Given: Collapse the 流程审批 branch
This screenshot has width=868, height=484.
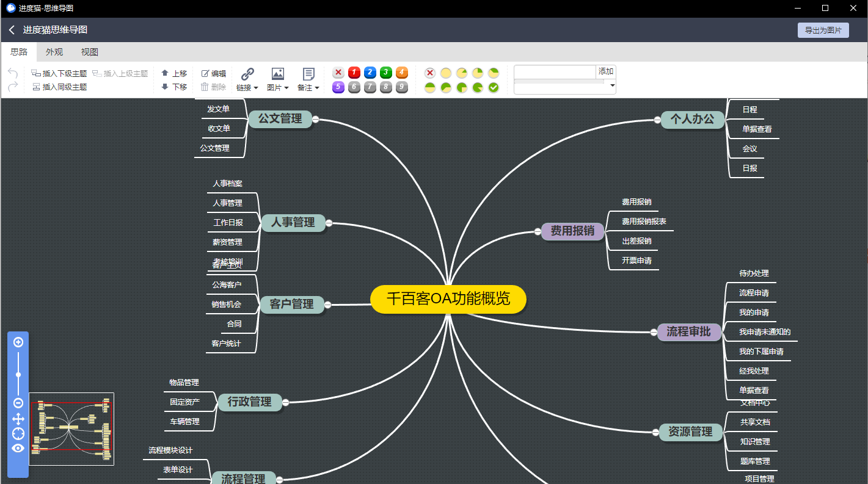Looking at the screenshot, I should click(x=654, y=332).
